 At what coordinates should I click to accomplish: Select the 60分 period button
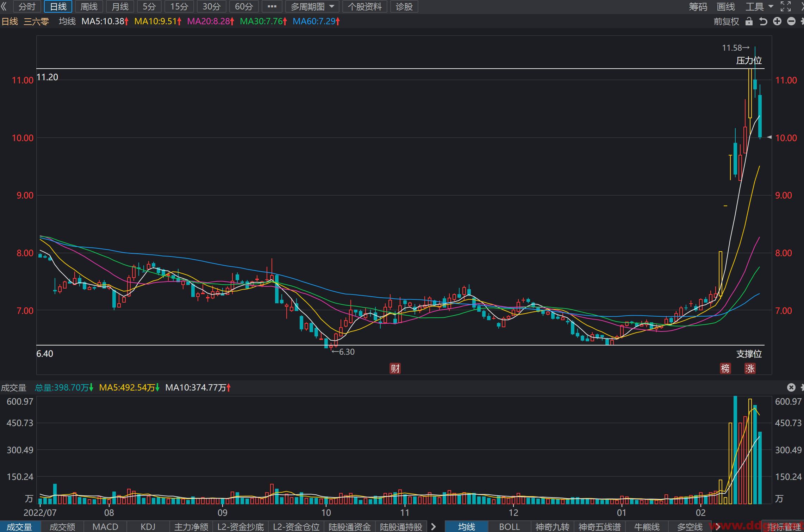coord(244,7)
